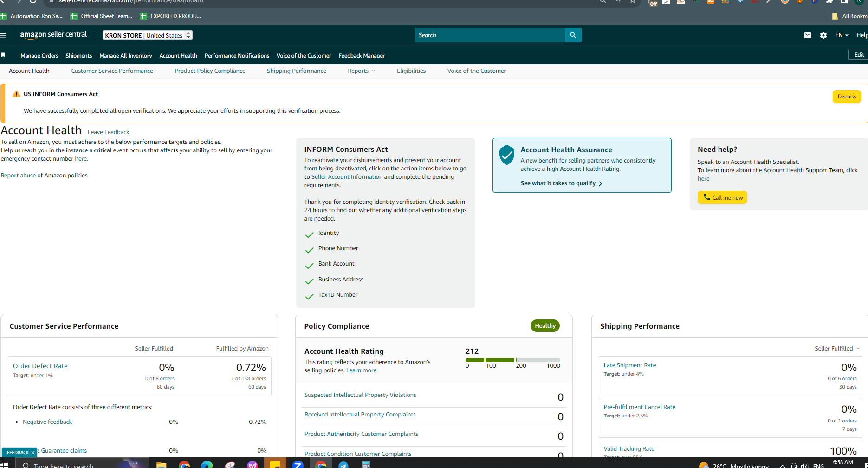The image size is (868, 468).
Task: Focus the Seller Central search field
Action: [490, 35]
